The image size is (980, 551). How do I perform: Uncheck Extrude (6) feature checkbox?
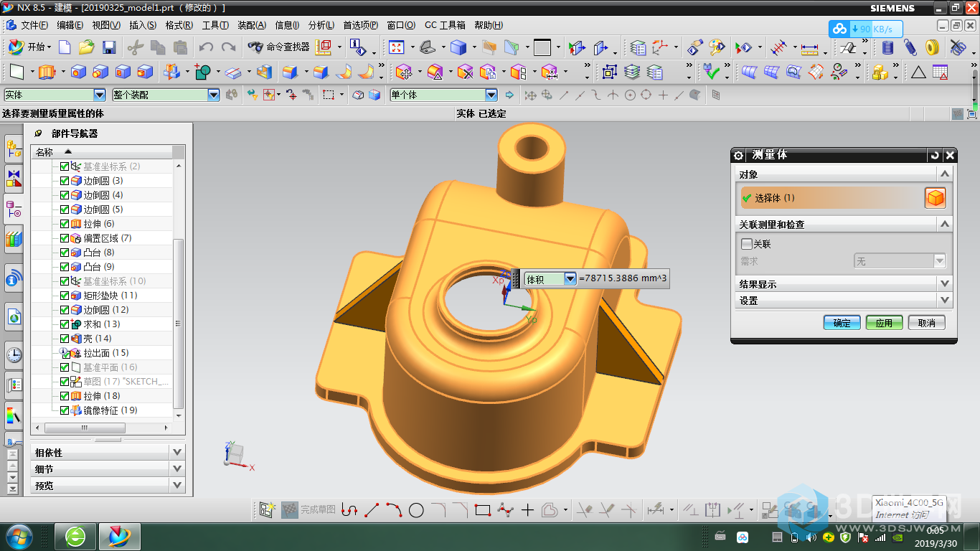pyautogui.click(x=65, y=224)
